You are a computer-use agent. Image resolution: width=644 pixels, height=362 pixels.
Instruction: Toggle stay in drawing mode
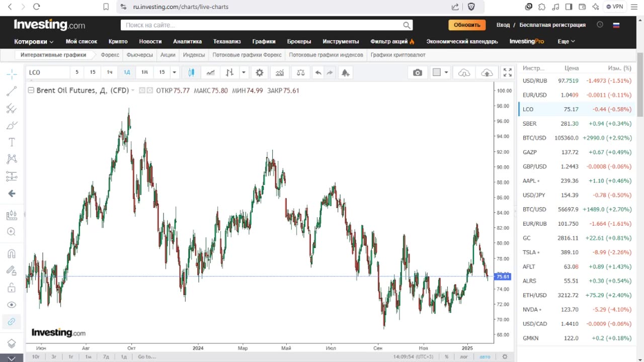[12, 270]
